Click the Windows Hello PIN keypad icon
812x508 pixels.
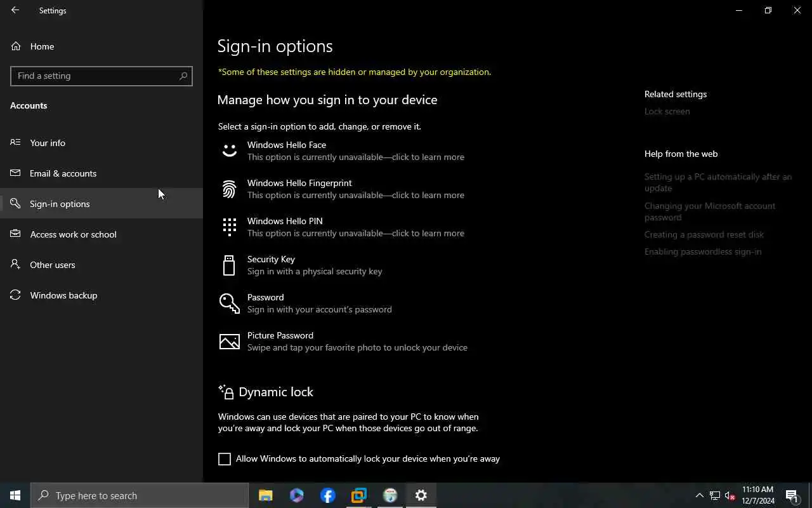click(229, 227)
